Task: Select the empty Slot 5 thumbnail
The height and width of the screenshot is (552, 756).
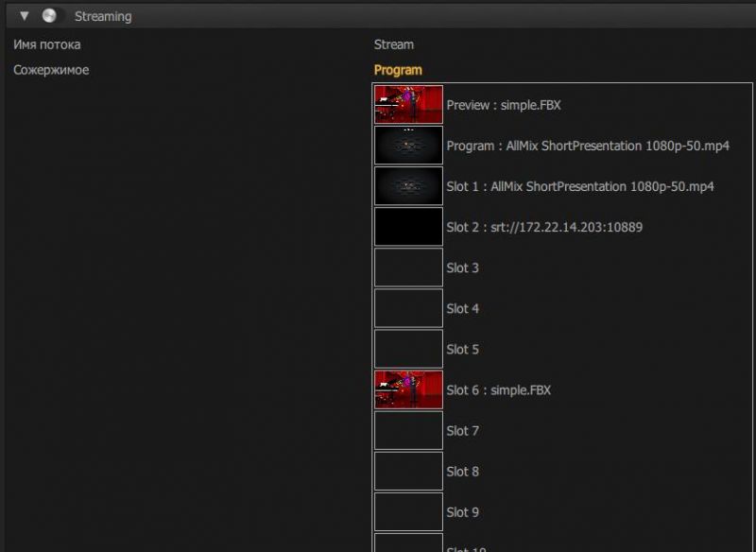Action: pos(408,349)
